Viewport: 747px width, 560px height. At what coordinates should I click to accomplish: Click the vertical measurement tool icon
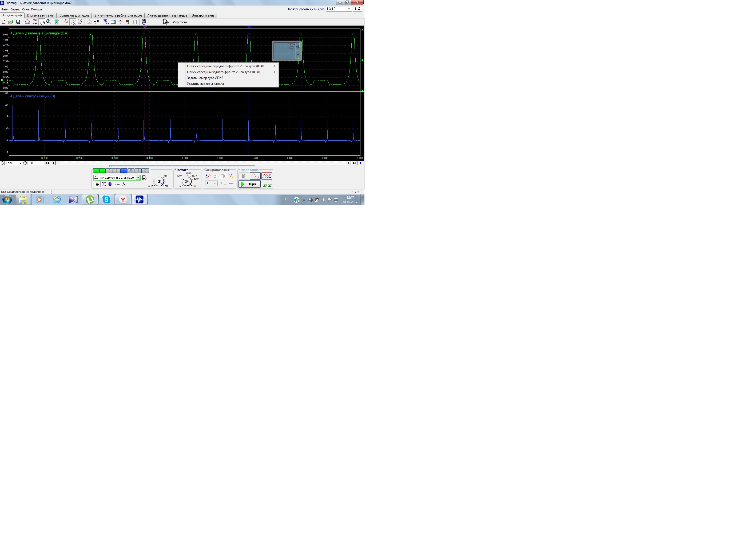click(x=34, y=22)
